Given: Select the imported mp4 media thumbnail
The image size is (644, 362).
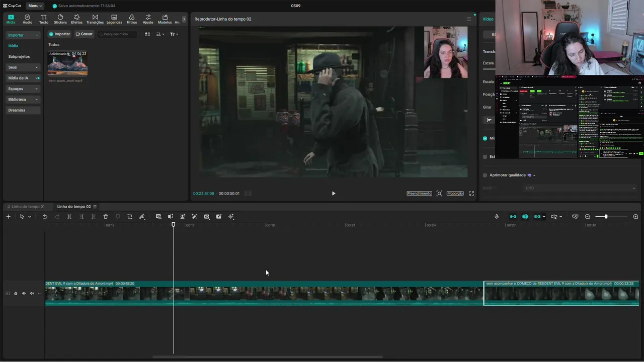Looking at the screenshot, I should (x=67, y=63).
